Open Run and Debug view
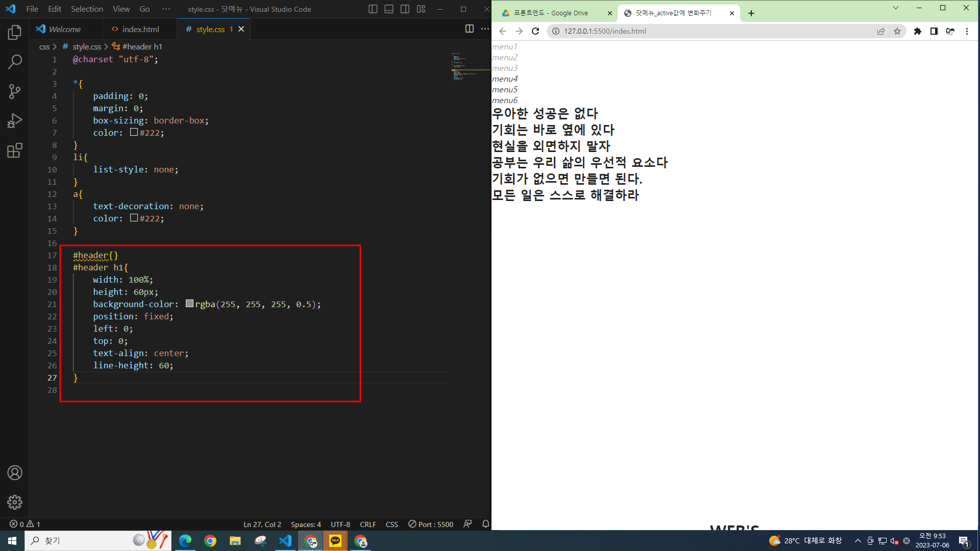The image size is (980, 551). point(15,121)
